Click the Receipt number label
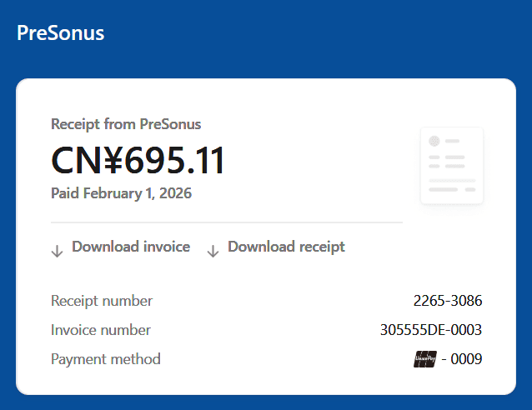532x410 pixels. (x=102, y=301)
